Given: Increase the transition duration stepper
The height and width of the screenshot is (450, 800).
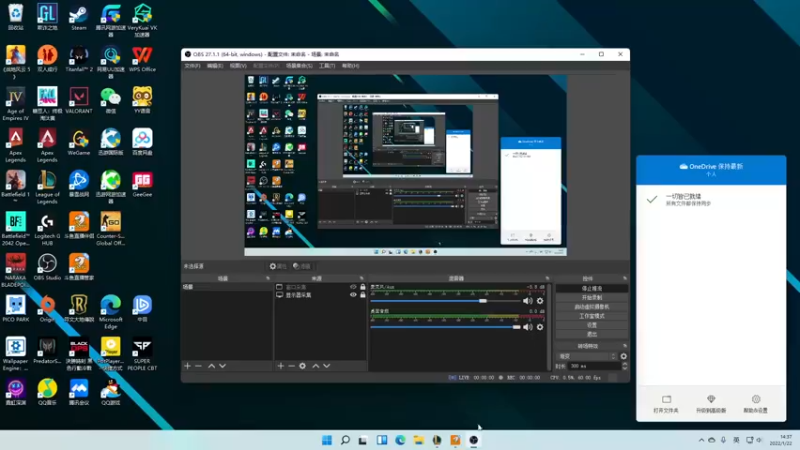Looking at the screenshot, I should coord(624,364).
